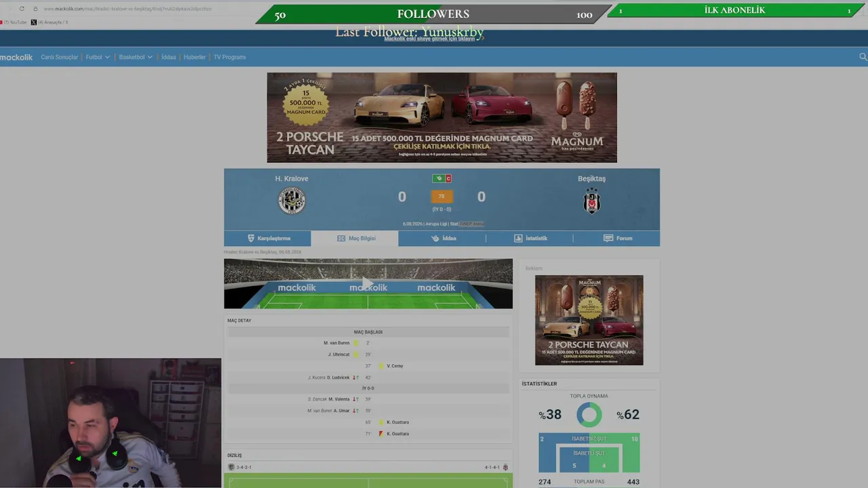
Task: Click the green İddaa icon above the score
Action: pyautogui.click(x=438, y=178)
